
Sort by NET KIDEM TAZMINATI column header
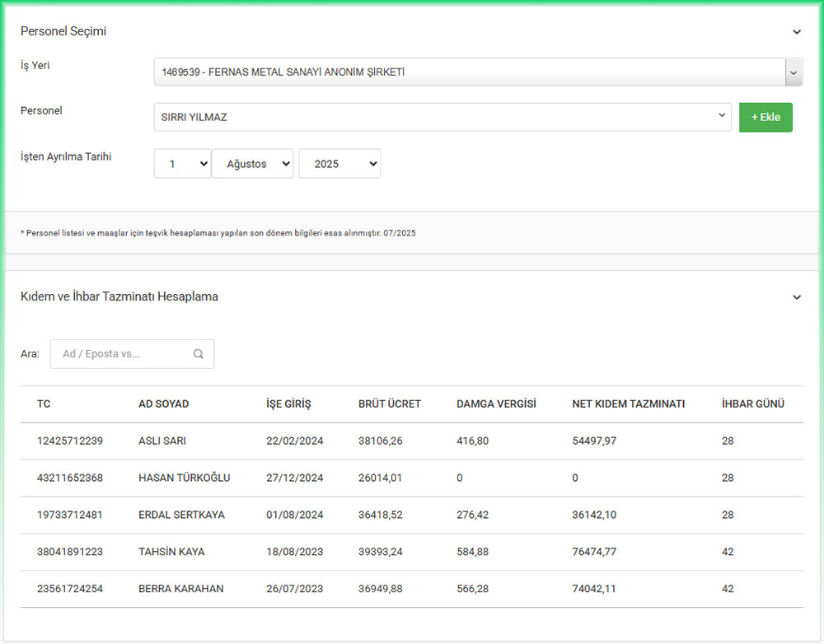click(x=628, y=404)
